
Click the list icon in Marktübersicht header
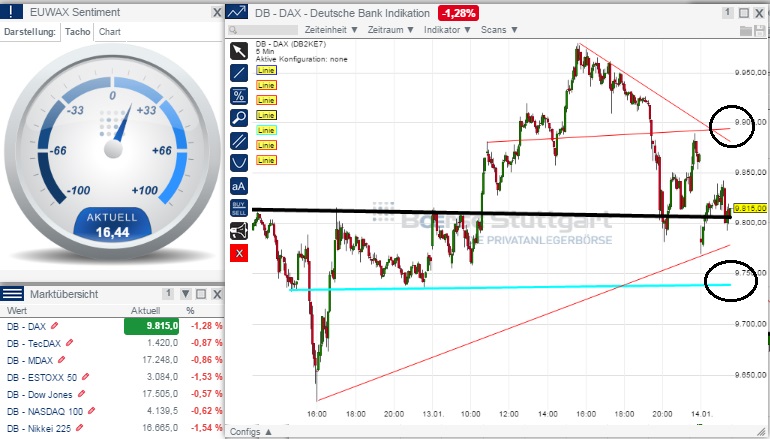pos(12,294)
